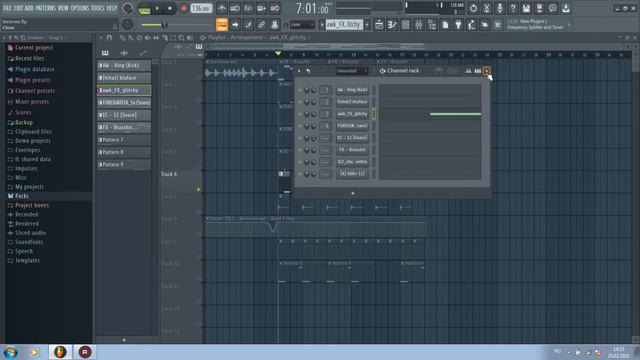Screen dimensions: 640x360
Task: Open the OPTIONS menu
Action: [x=80, y=8]
